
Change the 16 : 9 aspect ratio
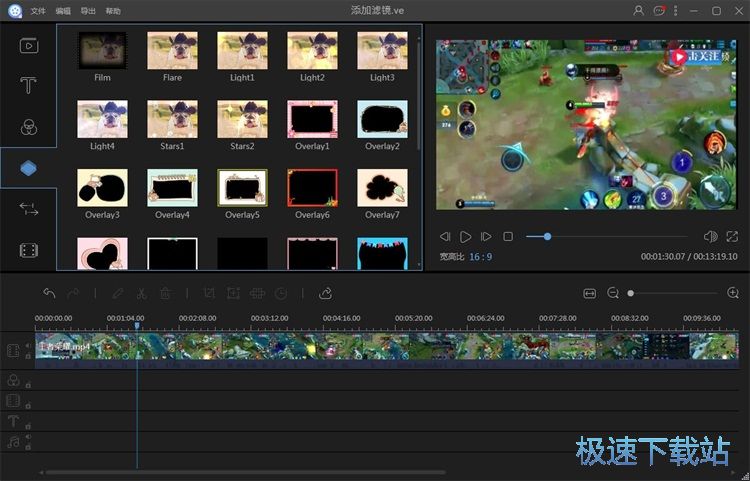480,257
